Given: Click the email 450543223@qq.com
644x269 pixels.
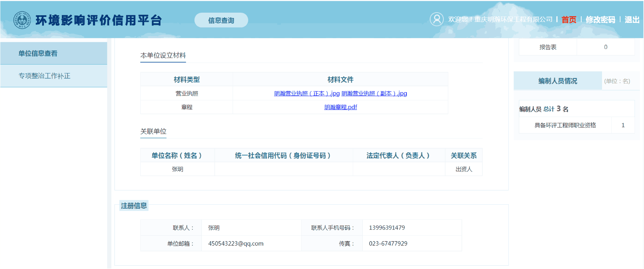Looking at the screenshot, I should tap(235, 243).
